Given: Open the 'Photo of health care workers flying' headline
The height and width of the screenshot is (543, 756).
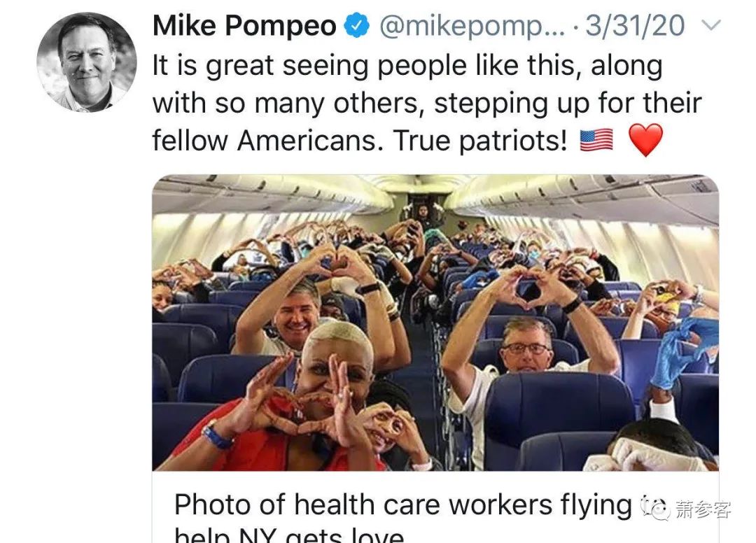Looking at the screenshot, I should click(x=403, y=505).
